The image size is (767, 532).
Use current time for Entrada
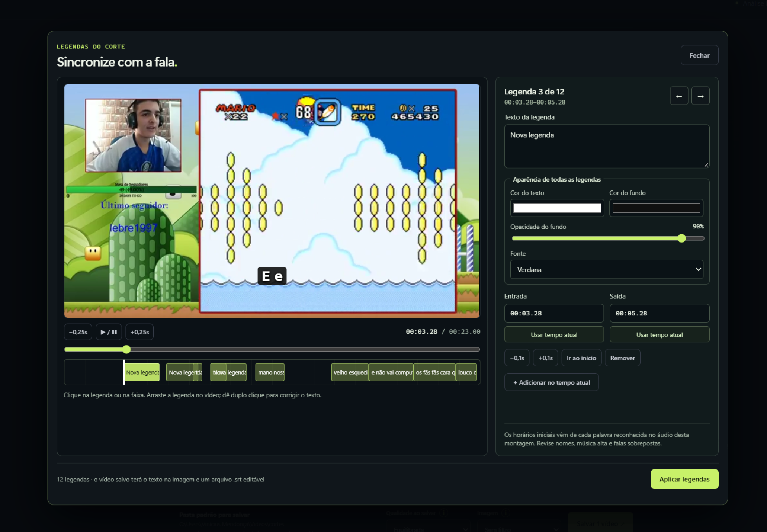pos(554,334)
